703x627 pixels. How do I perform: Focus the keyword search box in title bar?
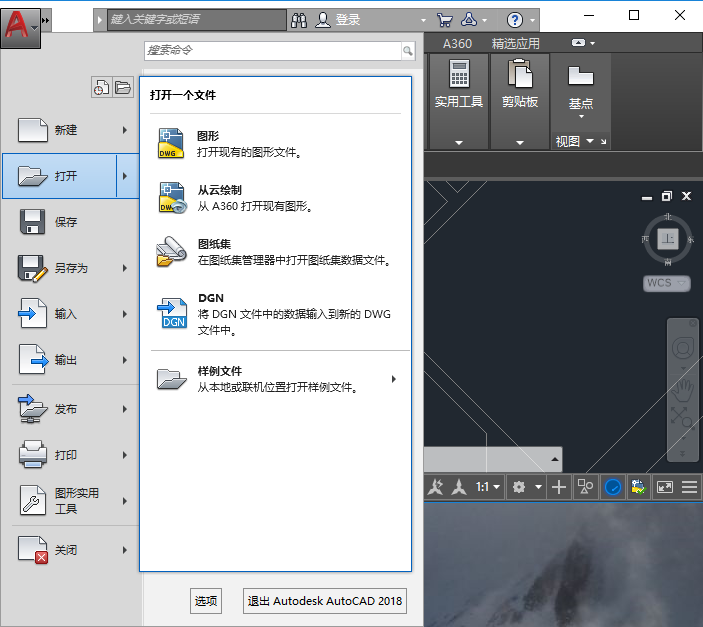coord(197,20)
